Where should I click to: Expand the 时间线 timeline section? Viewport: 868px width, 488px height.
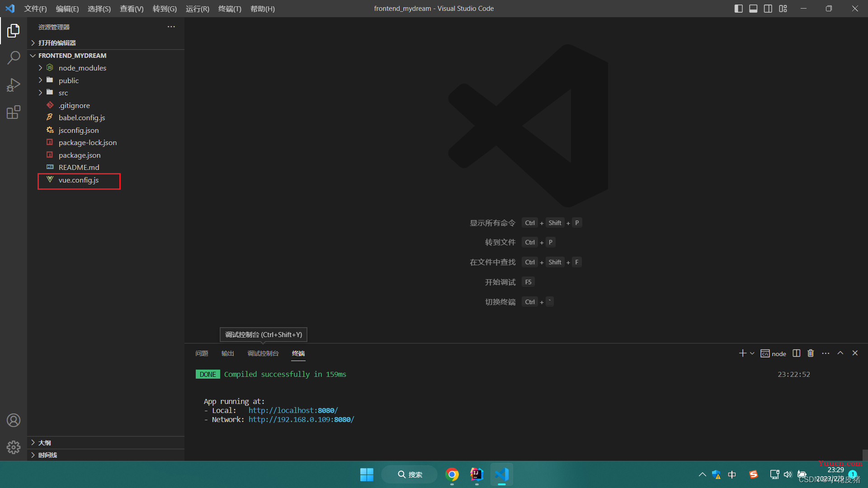[106, 455]
